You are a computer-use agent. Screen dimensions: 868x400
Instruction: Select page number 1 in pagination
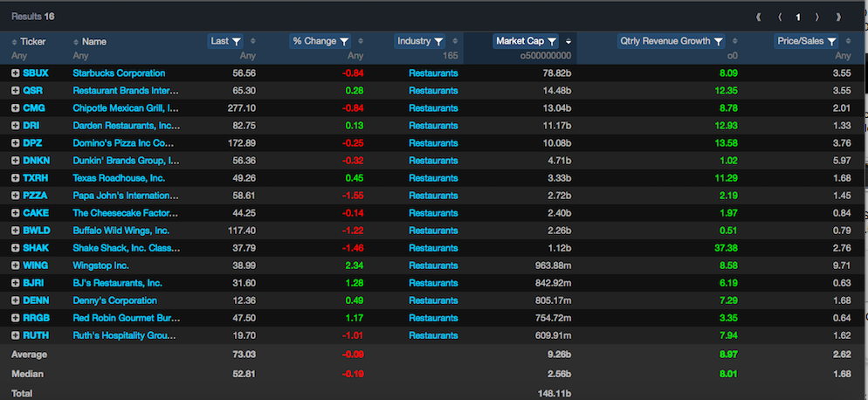[x=798, y=17]
